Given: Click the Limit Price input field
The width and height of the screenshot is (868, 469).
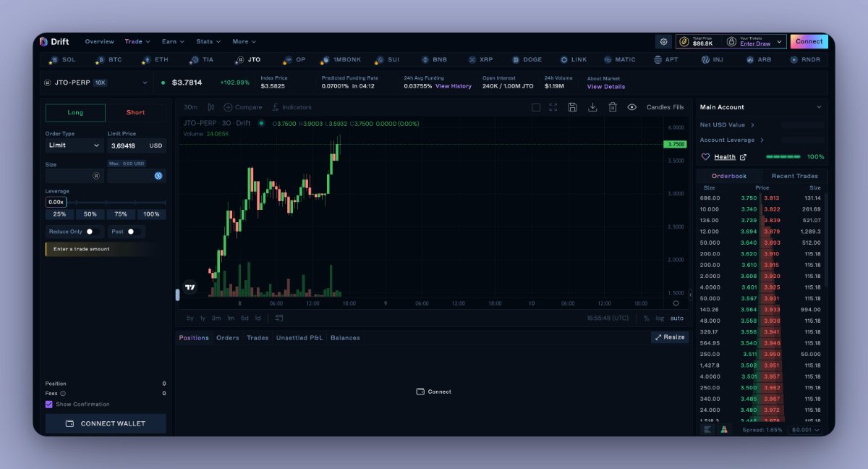Looking at the screenshot, I should (x=137, y=145).
